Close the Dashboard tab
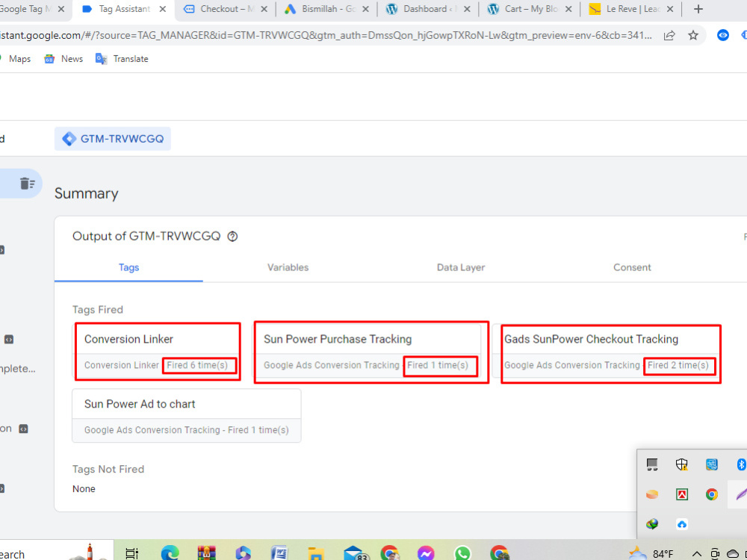The height and width of the screenshot is (560, 747). (467, 9)
